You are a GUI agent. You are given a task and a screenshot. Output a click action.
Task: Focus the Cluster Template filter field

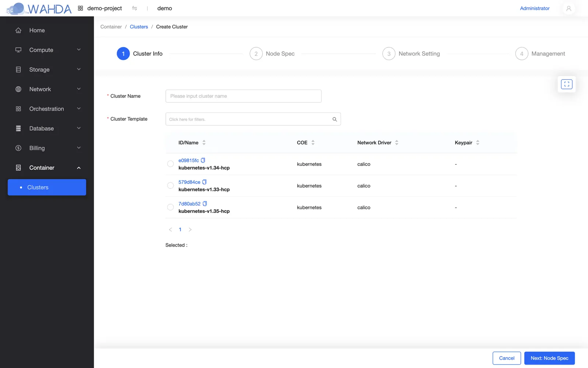[253, 119]
